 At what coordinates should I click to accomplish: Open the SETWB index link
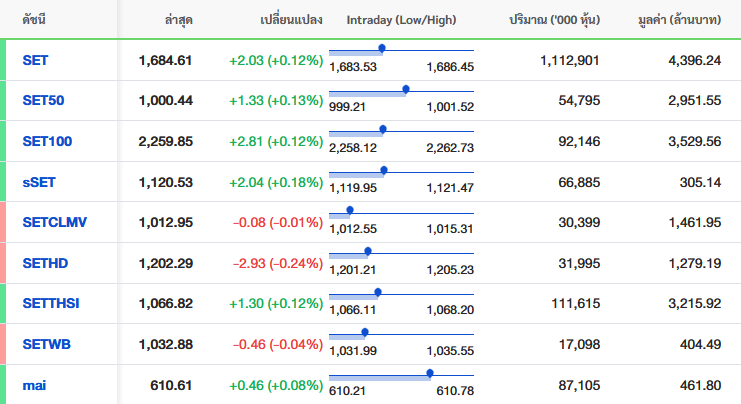point(46,344)
